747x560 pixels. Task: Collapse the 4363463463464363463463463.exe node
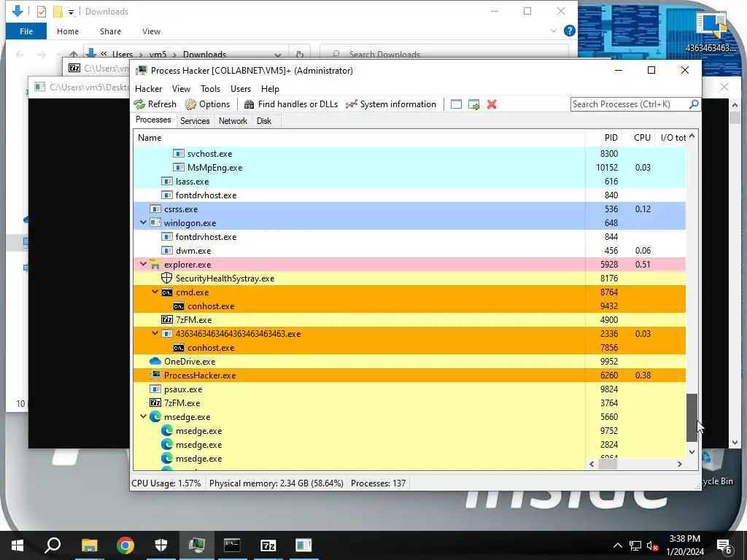tap(155, 333)
